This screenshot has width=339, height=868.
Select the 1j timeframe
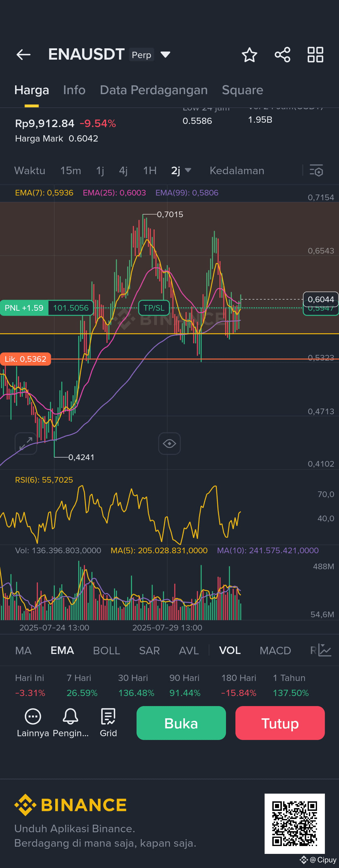click(x=100, y=170)
